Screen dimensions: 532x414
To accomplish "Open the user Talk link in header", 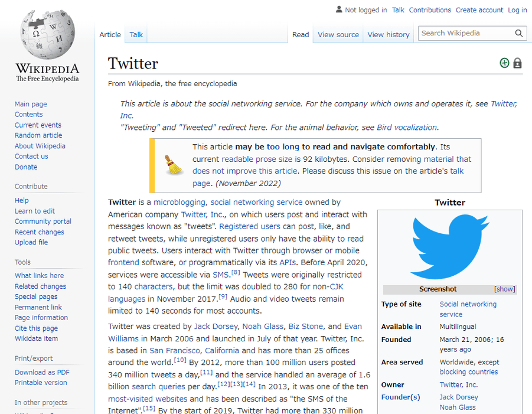I will point(398,10).
